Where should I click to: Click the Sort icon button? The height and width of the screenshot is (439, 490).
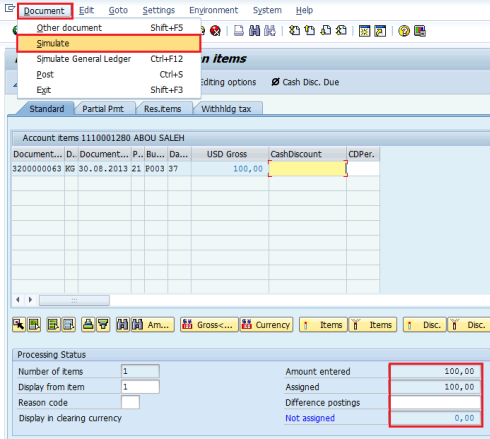coord(88,324)
